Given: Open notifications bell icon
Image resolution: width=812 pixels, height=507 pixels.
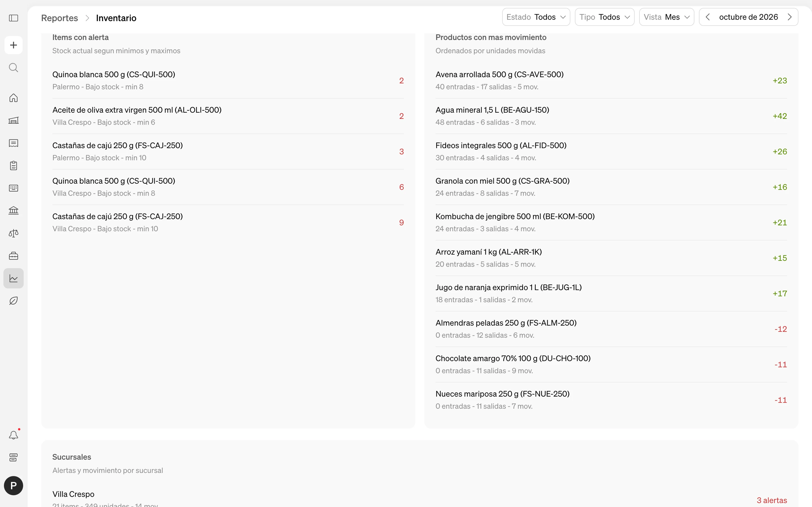Looking at the screenshot, I should click(x=14, y=435).
